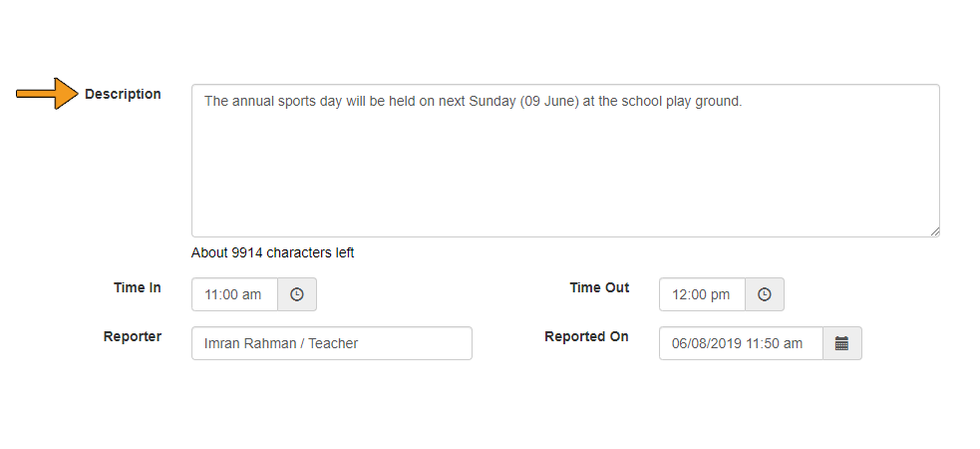This screenshot has width=980, height=449.
Task: Click the orange arrow pointing to Description
Action: [x=48, y=94]
